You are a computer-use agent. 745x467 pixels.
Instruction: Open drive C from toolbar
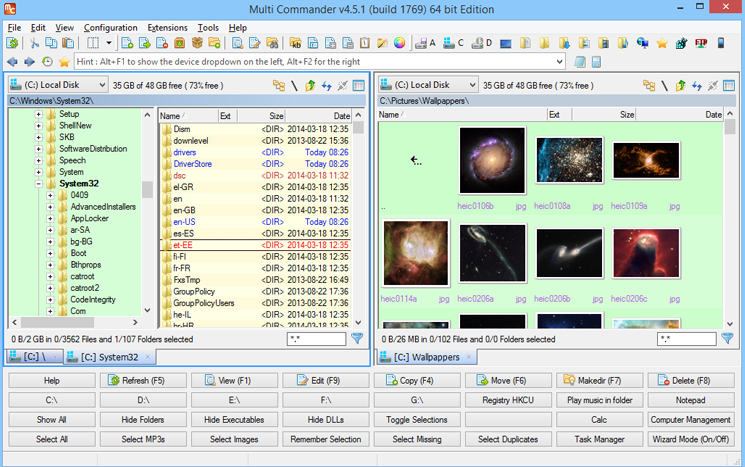[453, 43]
